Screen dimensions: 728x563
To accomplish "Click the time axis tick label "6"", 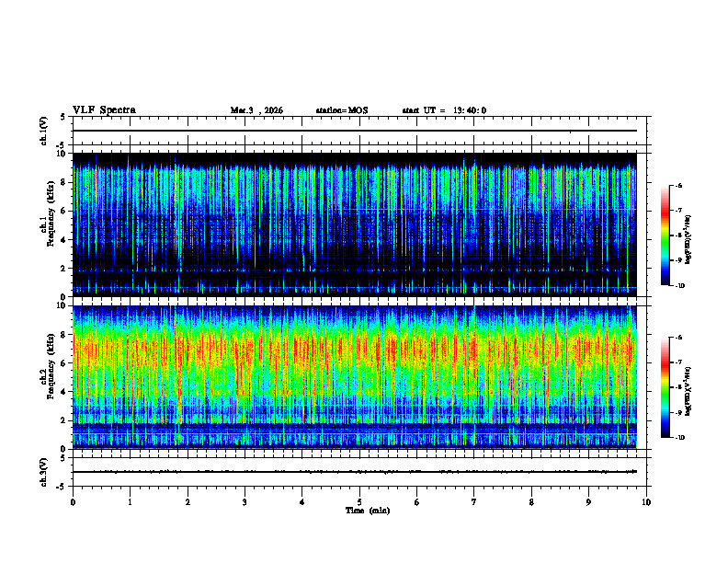I will coord(417,502).
